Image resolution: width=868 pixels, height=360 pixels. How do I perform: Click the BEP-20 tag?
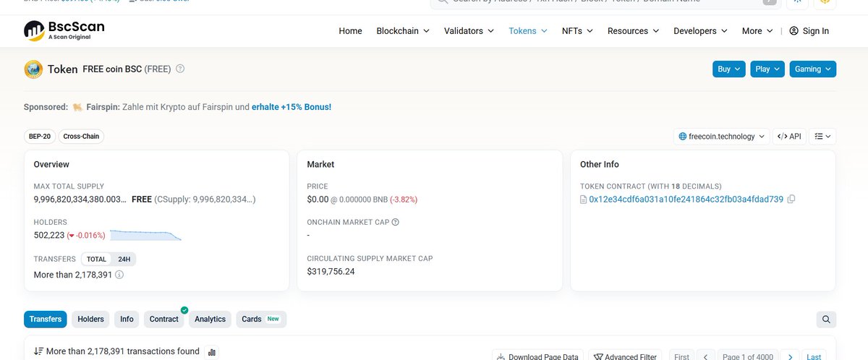[x=41, y=136]
